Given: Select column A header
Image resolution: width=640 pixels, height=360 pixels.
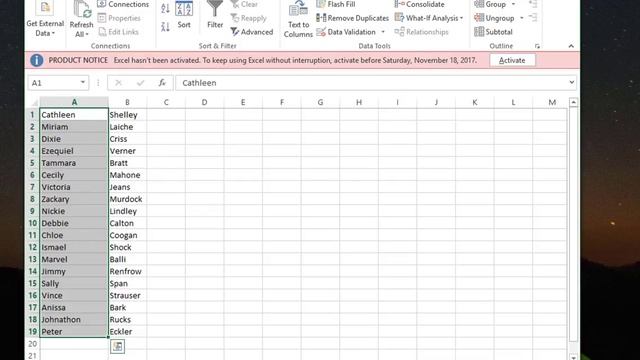Looking at the screenshot, I should coord(74,102).
